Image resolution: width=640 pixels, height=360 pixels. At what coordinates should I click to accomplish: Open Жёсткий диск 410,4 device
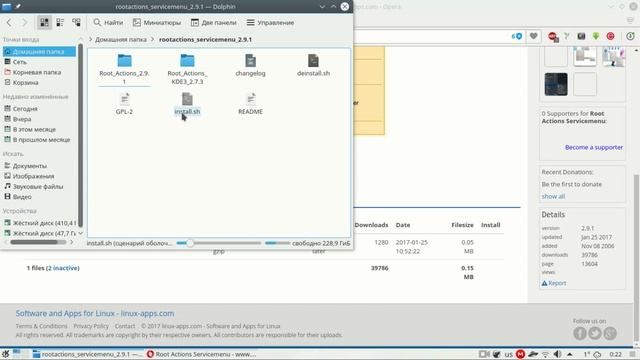point(39,223)
